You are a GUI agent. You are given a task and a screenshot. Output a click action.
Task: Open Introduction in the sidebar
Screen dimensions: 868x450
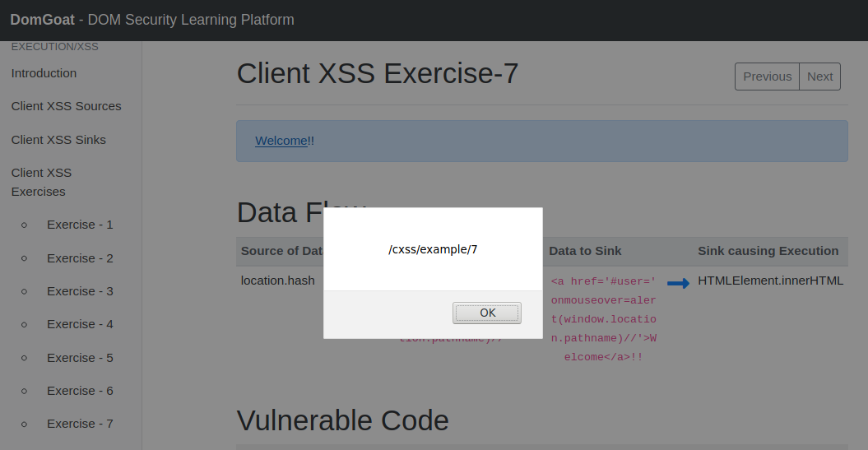44,73
